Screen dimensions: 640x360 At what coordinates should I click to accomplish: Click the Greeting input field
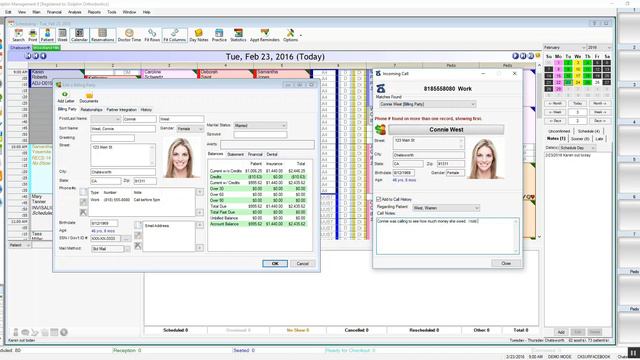112,138
